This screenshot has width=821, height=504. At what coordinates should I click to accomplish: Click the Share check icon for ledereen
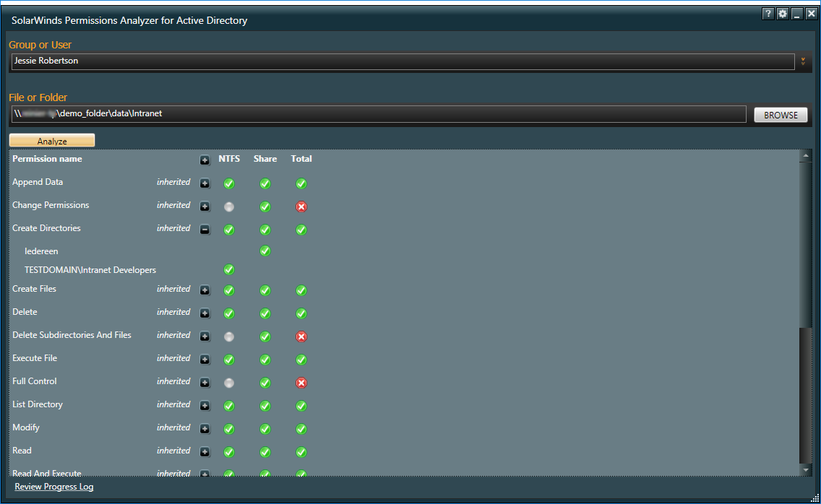(265, 251)
